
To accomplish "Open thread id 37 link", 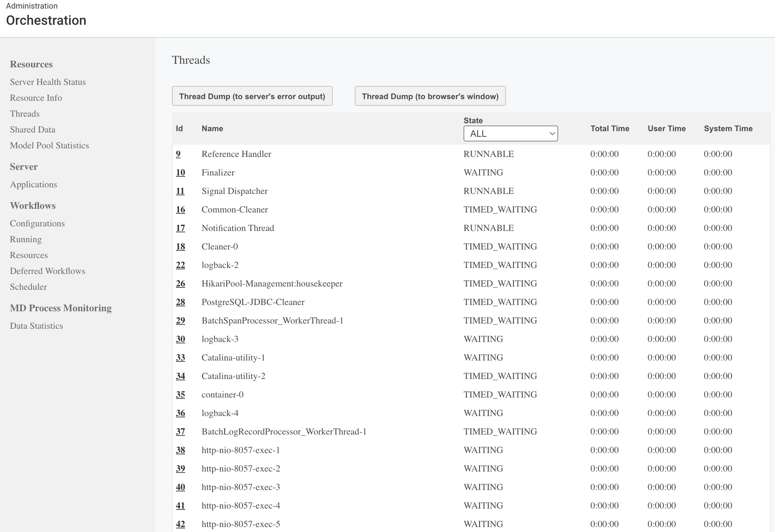I will point(181,431).
